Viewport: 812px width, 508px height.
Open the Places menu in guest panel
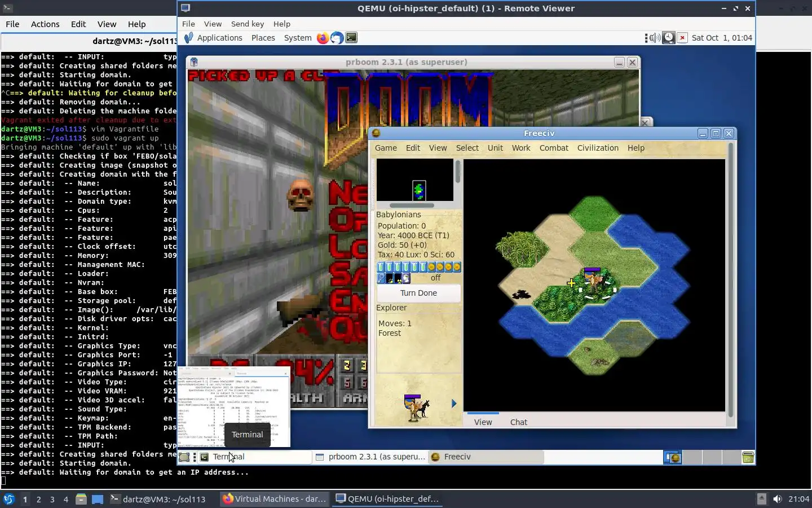coord(263,38)
